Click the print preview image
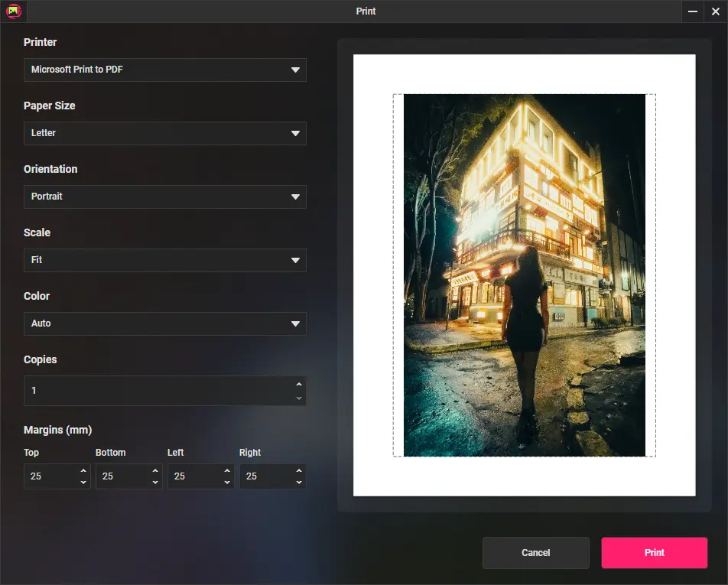 [x=525, y=275]
